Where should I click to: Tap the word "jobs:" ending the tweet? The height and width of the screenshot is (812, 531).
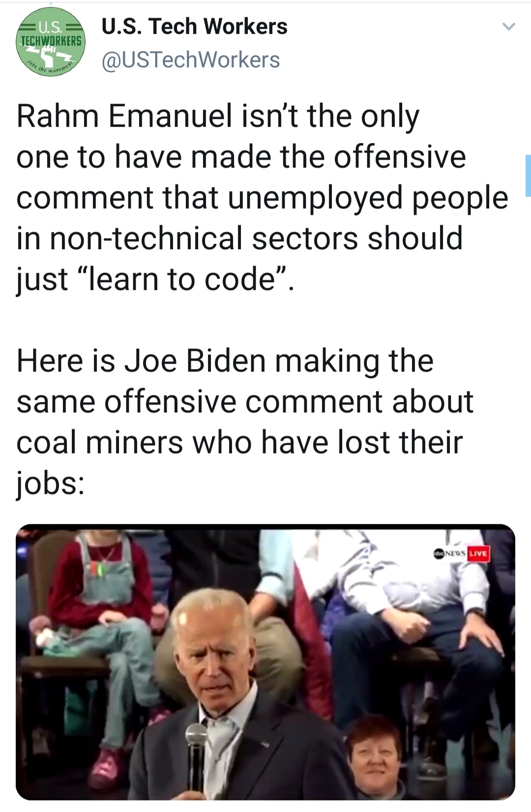50,484
